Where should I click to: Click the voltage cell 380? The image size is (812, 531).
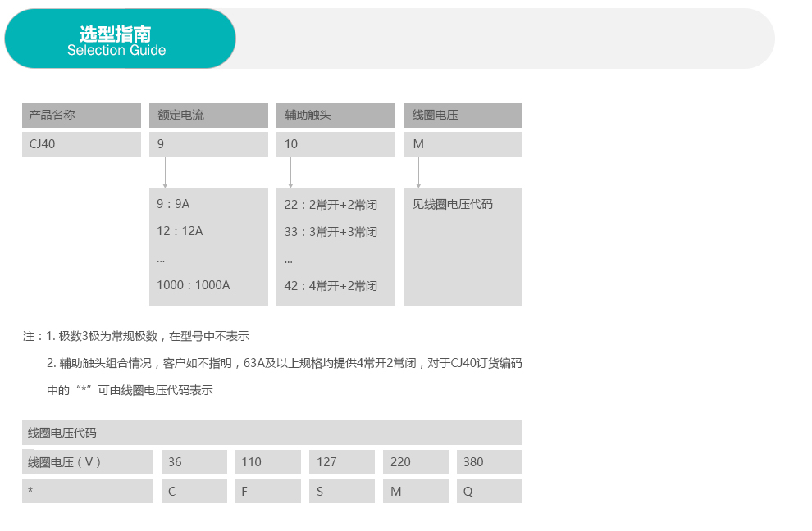[490, 462]
